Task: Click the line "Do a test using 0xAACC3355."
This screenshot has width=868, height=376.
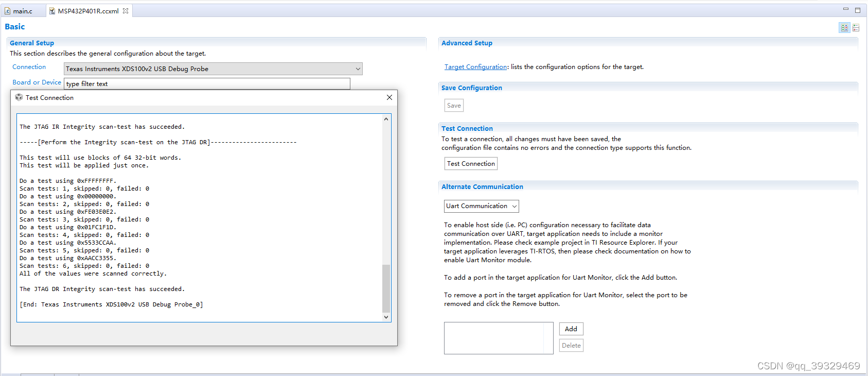Action: coord(68,258)
